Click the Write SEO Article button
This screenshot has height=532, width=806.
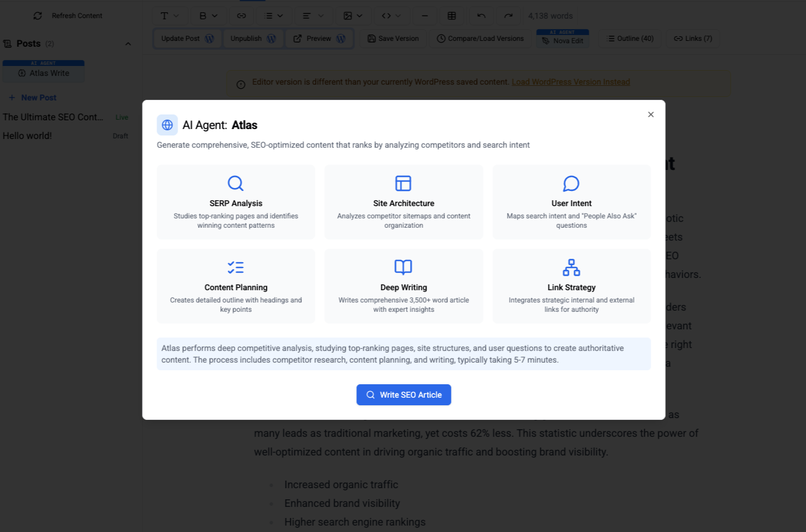point(404,395)
